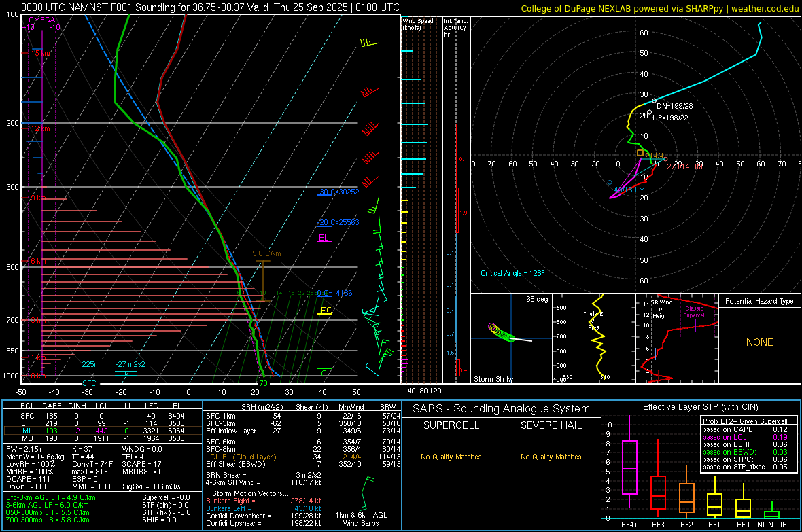Select the EFF parcel row
802x532 pixels.
pos(102,423)
